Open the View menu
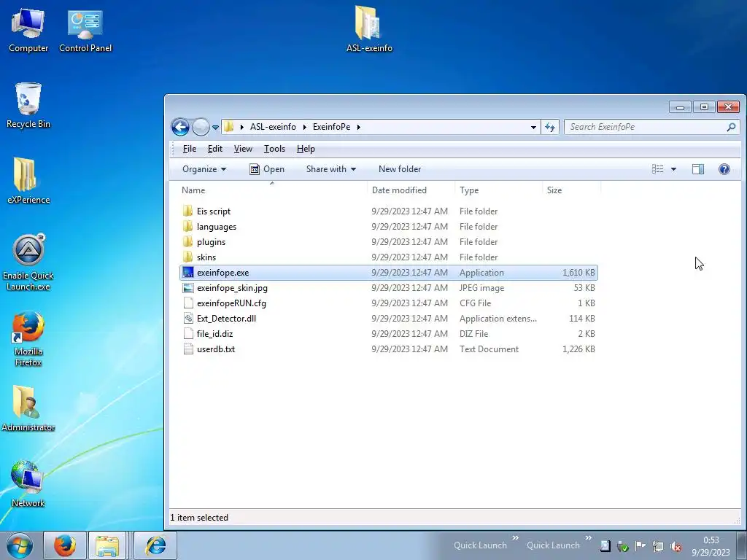Viewport: 747px width, 560px height. tap(243, 149)
